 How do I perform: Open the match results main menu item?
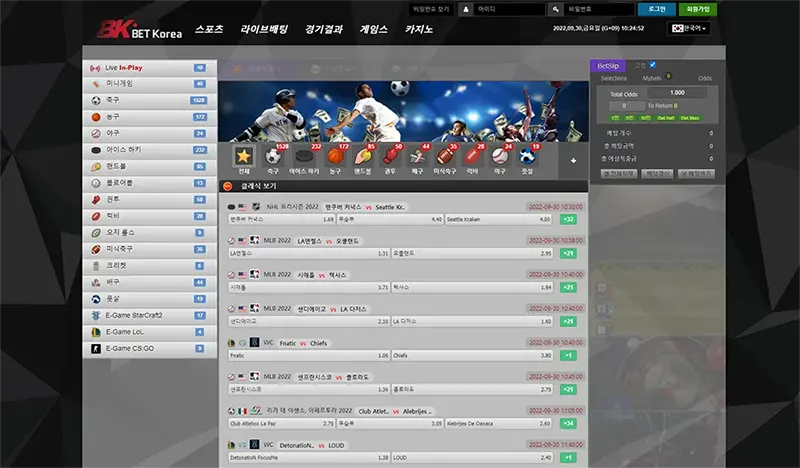(324, 29)
